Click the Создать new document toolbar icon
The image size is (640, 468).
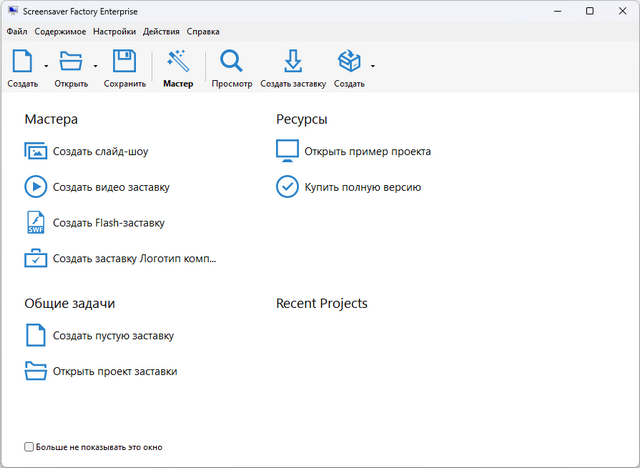(22, 62)
